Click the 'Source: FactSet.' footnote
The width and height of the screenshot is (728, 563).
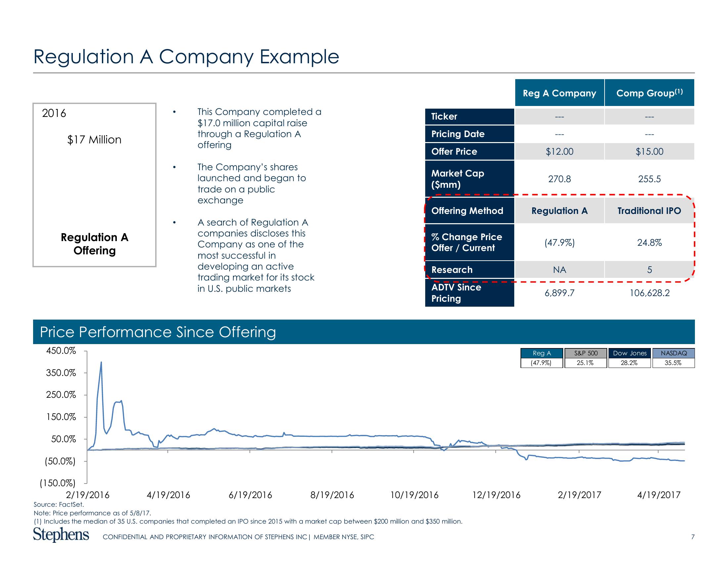tap(59, 504)
